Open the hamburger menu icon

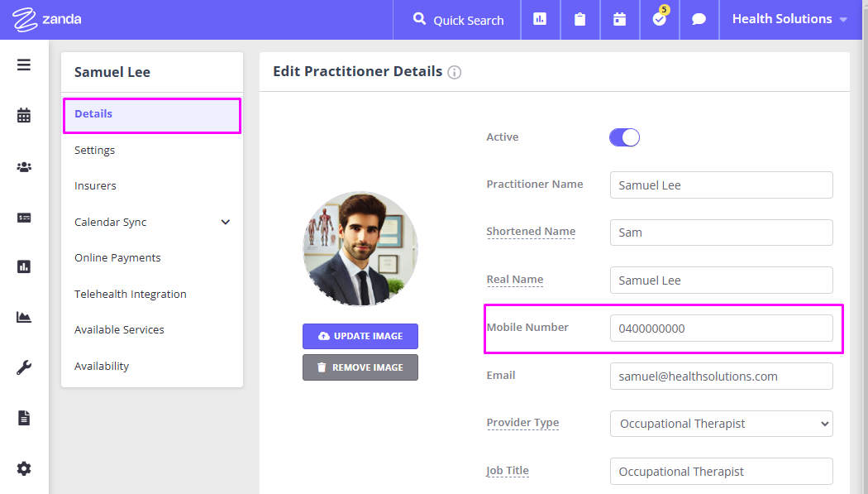[24, 65]
